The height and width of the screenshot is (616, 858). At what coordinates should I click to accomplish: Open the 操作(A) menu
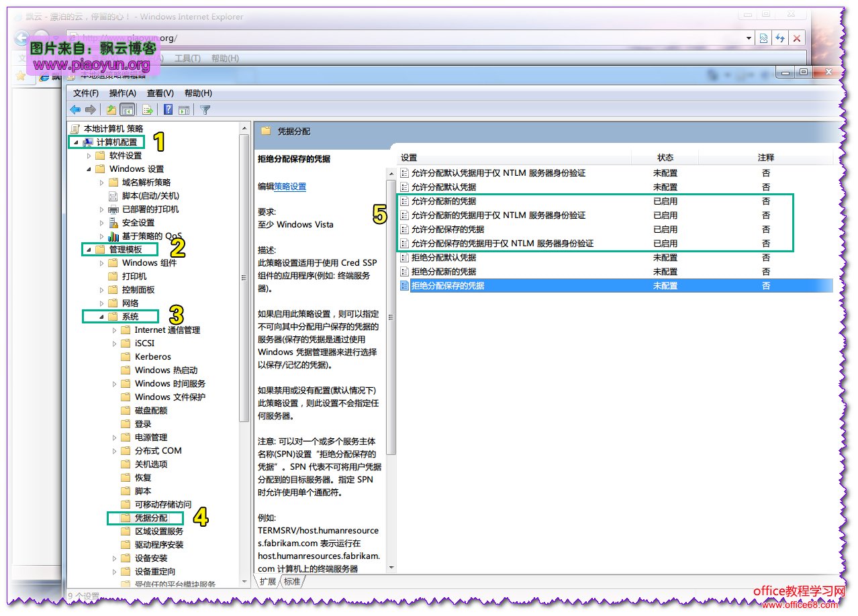tap(123, 93)
